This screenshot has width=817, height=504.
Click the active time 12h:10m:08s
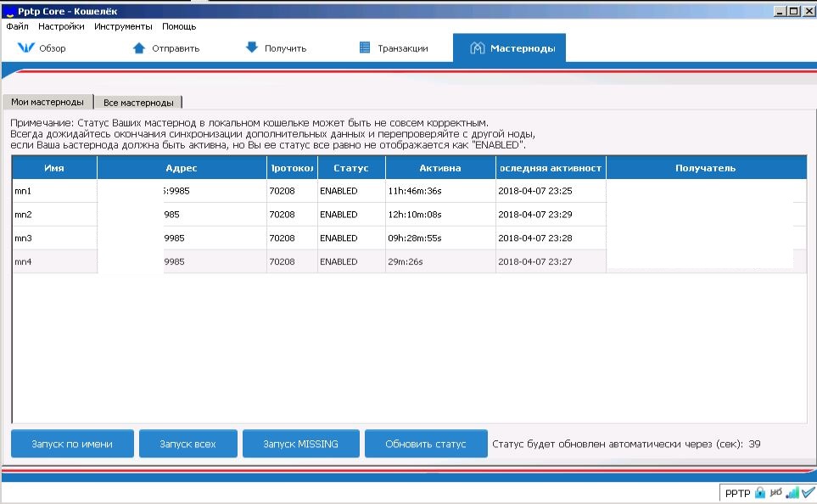point(415,214)
